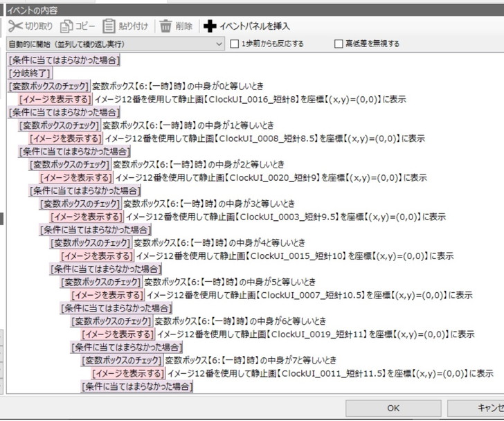Select variable check row for value 0
Screen dimensions: 504x421
click(x=136, y=86)
